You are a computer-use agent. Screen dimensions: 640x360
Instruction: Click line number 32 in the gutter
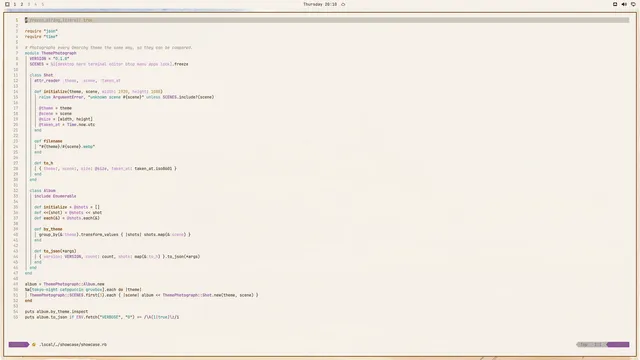pyautogui.click(x=16, y=191)
